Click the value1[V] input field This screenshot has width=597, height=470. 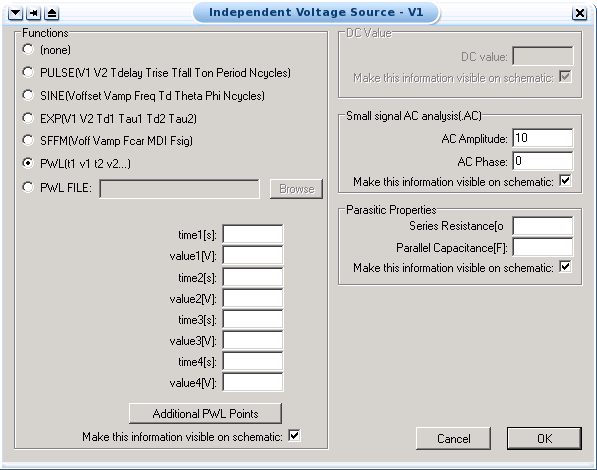click(x=253, y=255)
